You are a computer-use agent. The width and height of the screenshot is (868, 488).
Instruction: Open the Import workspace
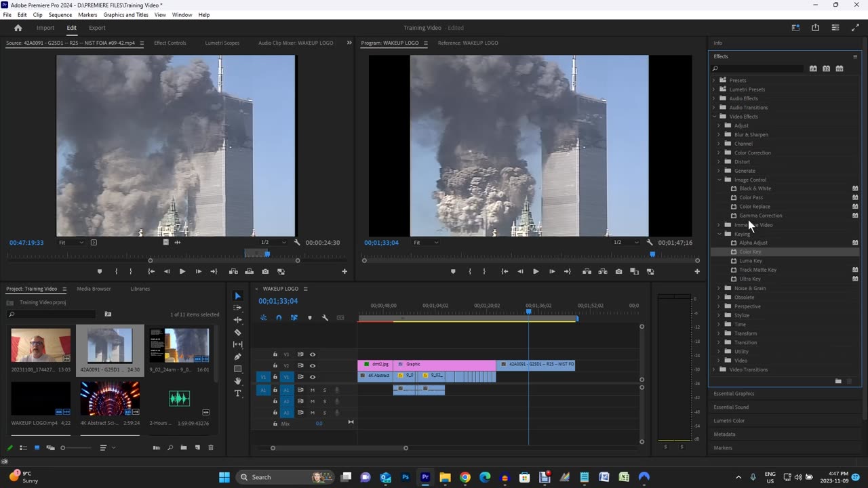[45, 28]
